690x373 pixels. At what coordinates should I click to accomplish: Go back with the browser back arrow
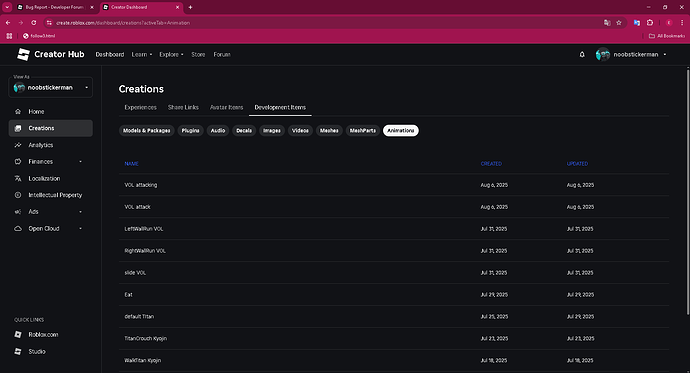[x=8, y=23]
